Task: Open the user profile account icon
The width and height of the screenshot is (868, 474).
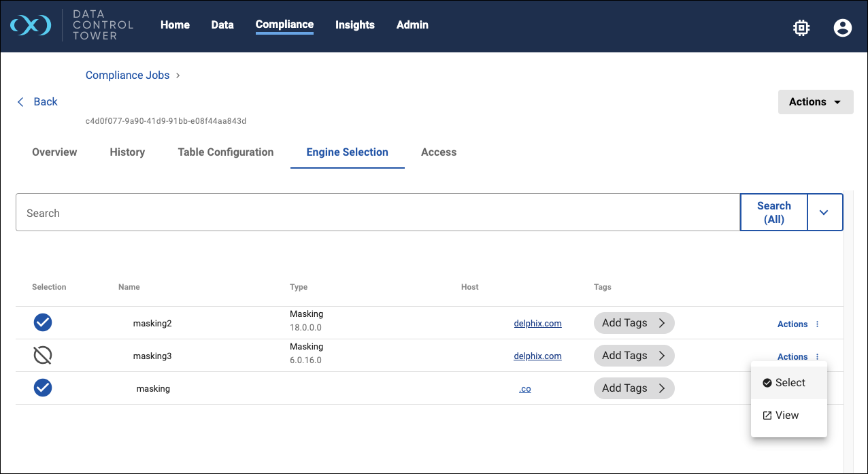Action: 842,27
